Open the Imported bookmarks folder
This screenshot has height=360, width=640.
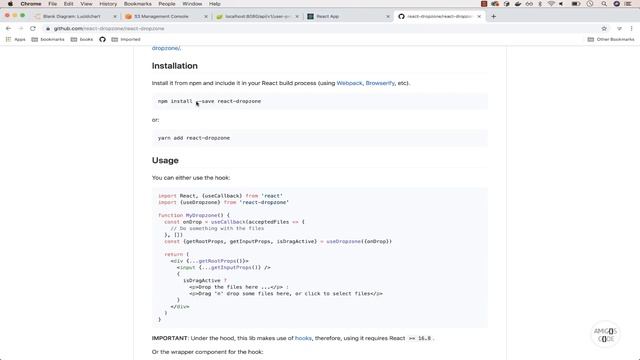(126, 40)
